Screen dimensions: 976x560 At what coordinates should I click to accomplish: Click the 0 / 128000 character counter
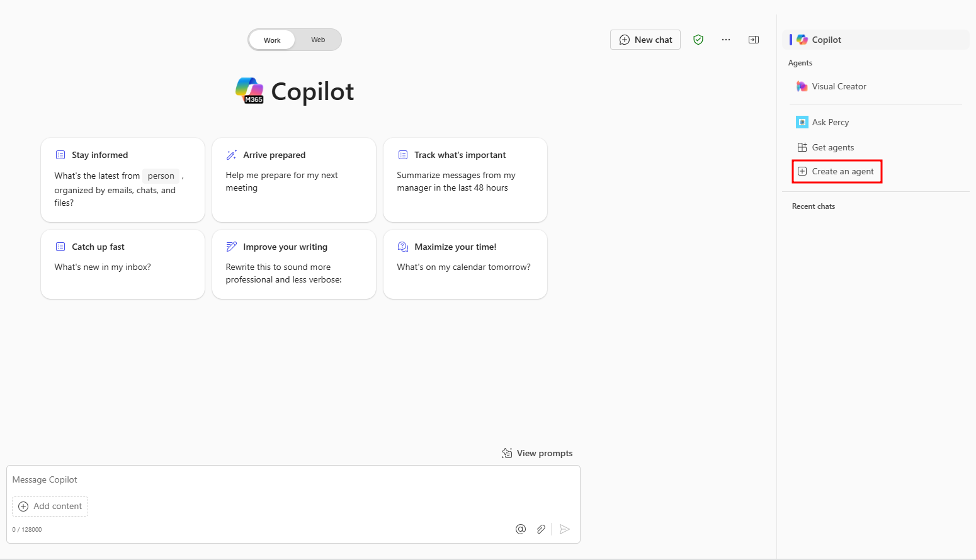(27, 529)
